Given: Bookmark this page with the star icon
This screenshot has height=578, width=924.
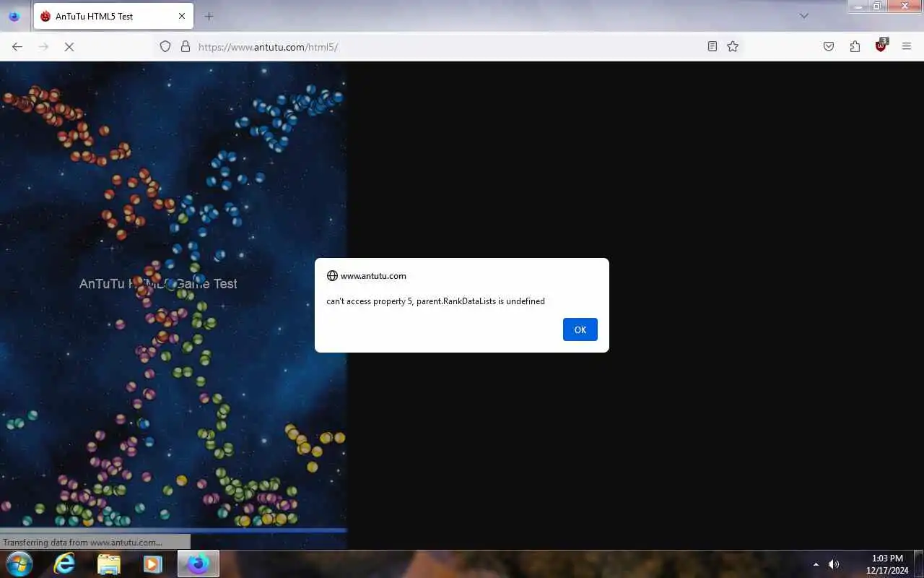Looking at the screenshot, I should pos(733,46).
